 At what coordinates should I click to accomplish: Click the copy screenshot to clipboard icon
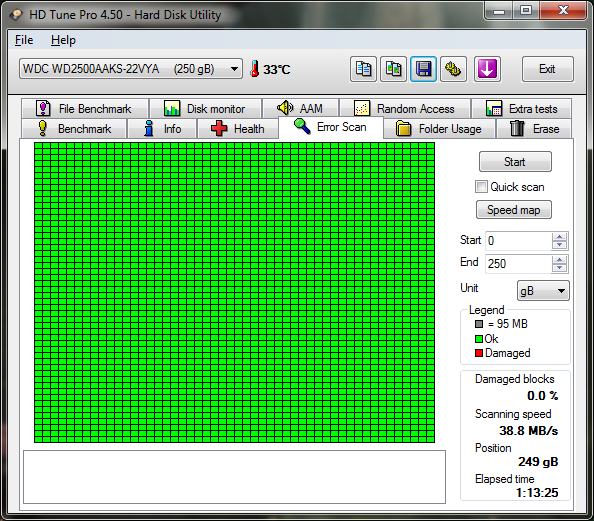coord(393,69)
